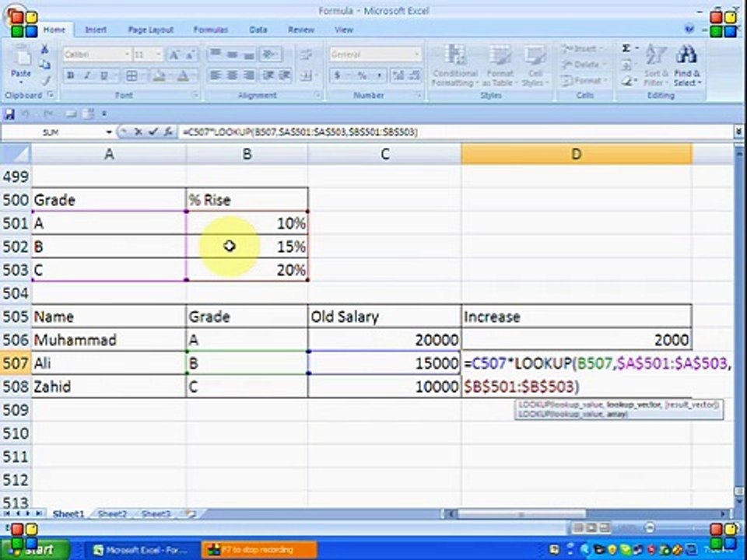The image size is (747, 560).
Task: Click the Insert cells button
Action: 582,48
